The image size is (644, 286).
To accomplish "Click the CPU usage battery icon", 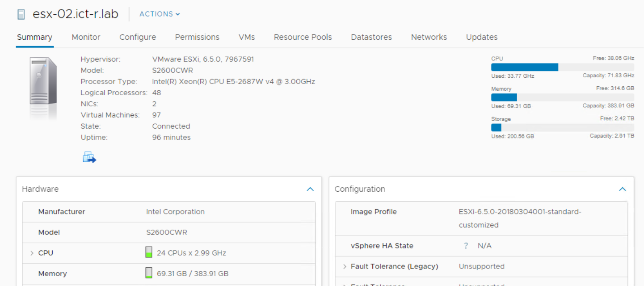I will 149,252.
